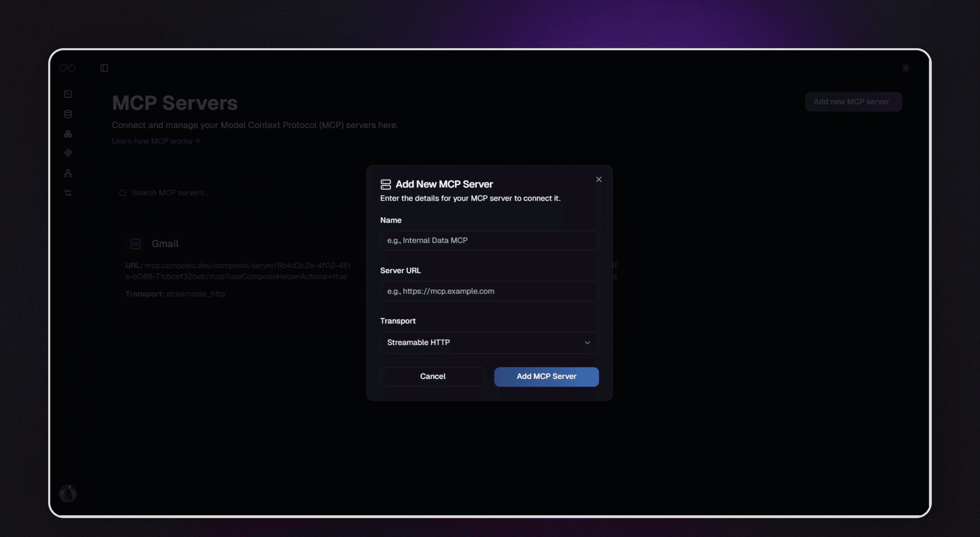
Task: Click the Gmail server name text
Action: pyautogui.click(x=165, y=244)
